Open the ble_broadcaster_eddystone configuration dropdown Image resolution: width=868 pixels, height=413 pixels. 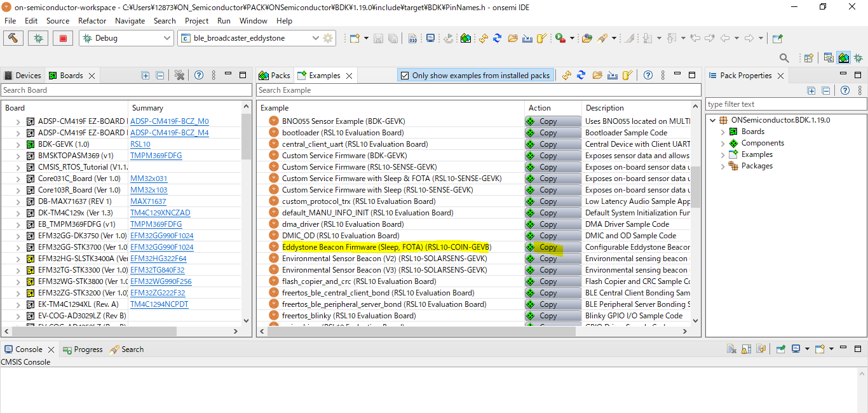pos(315,38)
